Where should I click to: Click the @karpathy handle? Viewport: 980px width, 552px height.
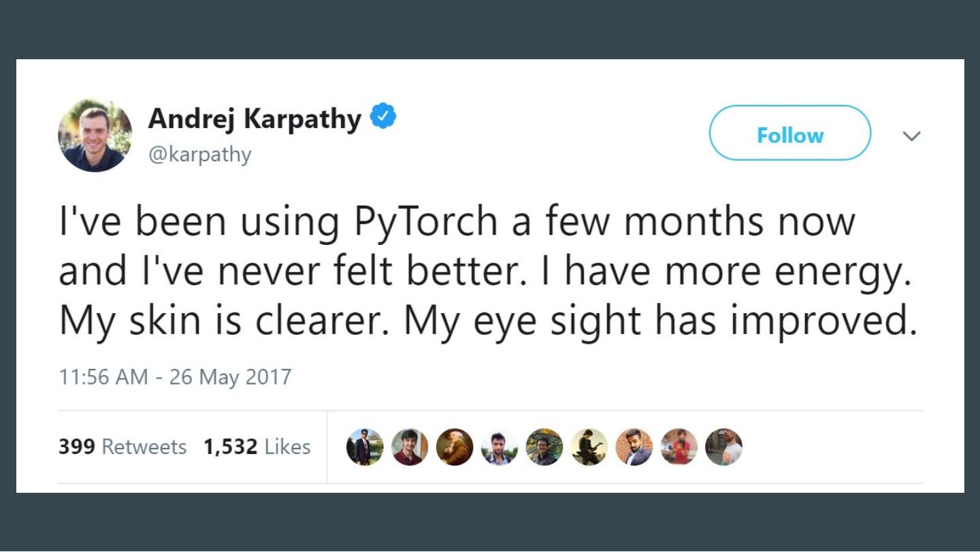coord(199,155)
